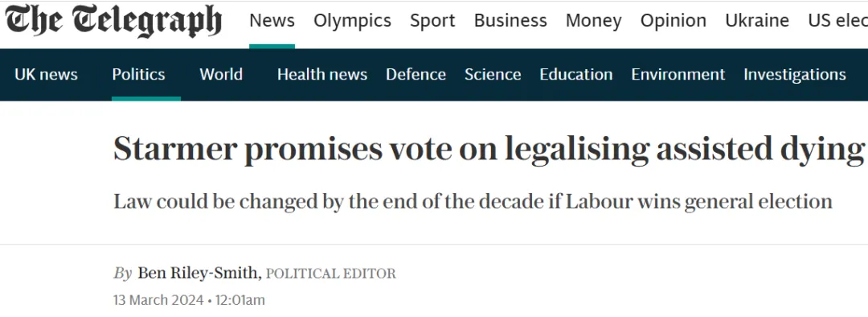This screenshot has width=868, height=317.
Task: Select the Politics sub-navigation tab
Action: pyautogui.click(x=138, y=74)
